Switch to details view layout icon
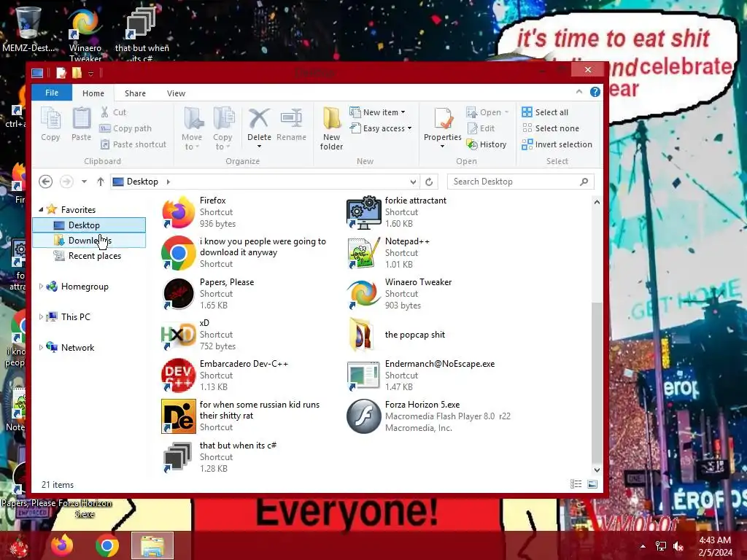Viewport: 747px width, 560px height. click(576, 484)
